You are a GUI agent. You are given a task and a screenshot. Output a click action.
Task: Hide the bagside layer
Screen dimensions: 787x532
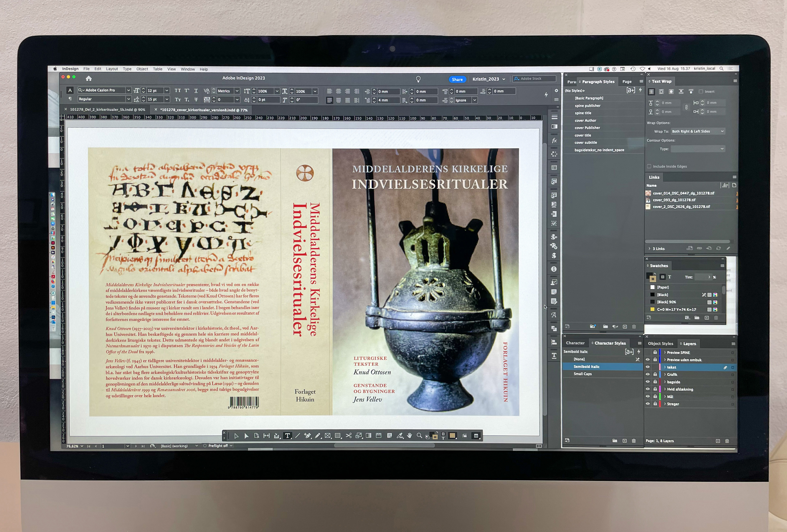click(648, 382)
